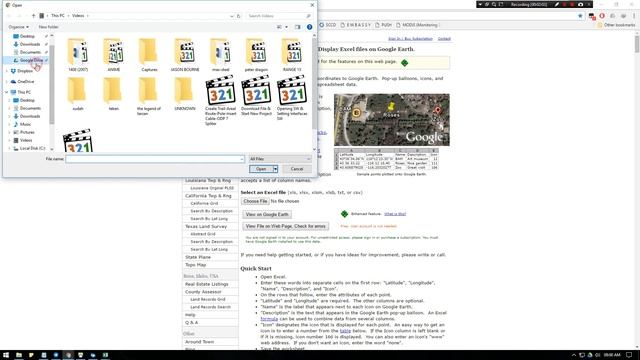Click the up-one-level arrow in dialog
Viewport: 640px width, 360px height.
tap(33, 16)
